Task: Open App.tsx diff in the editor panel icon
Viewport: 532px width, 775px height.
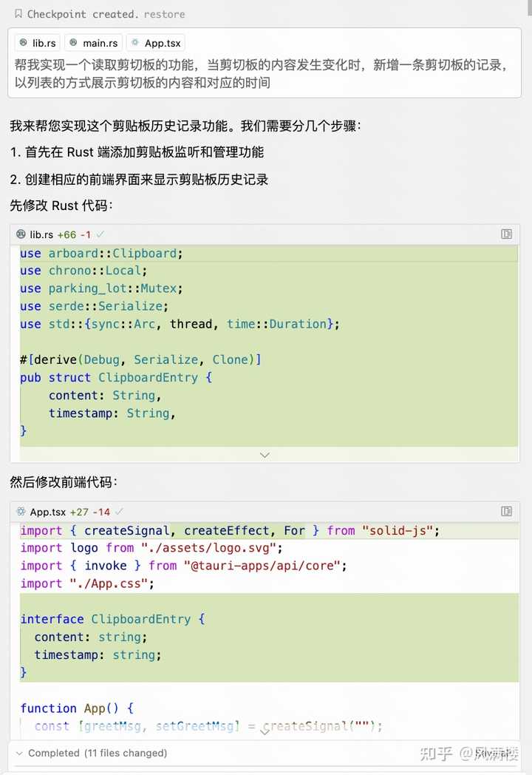Action: (x=506, y=511)
